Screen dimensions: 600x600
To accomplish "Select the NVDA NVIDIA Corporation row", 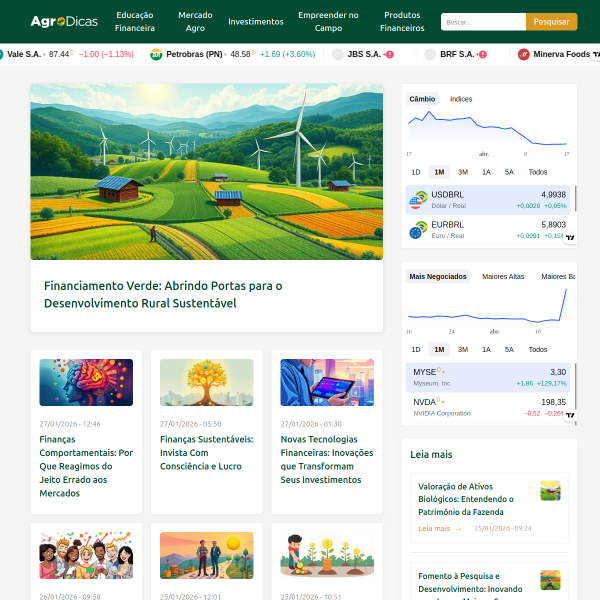I will 488,408.
